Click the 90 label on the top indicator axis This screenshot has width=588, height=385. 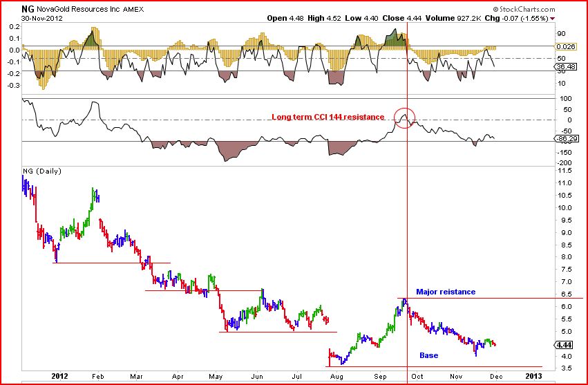pyautogui.click(x=561, y=34)
